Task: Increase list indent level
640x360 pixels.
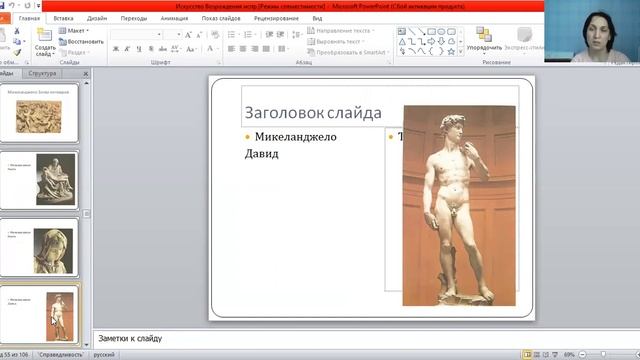Action: pyautogui.click(x=280, y=35)
